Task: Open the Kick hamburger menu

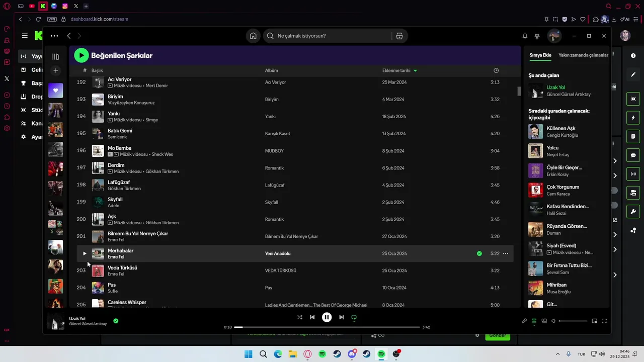Action: (x=25, y=36)
